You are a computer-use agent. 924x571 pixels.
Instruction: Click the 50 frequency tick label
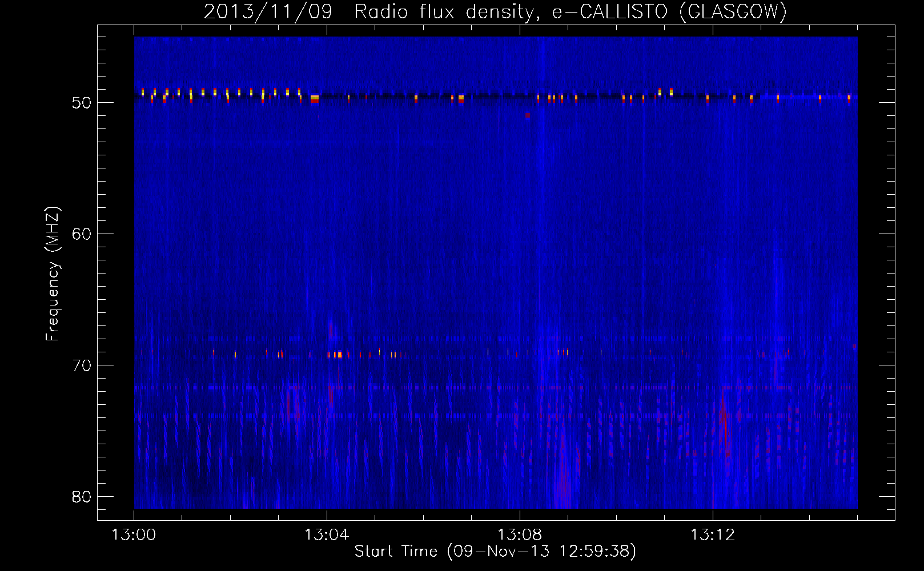tap(82, 103)
